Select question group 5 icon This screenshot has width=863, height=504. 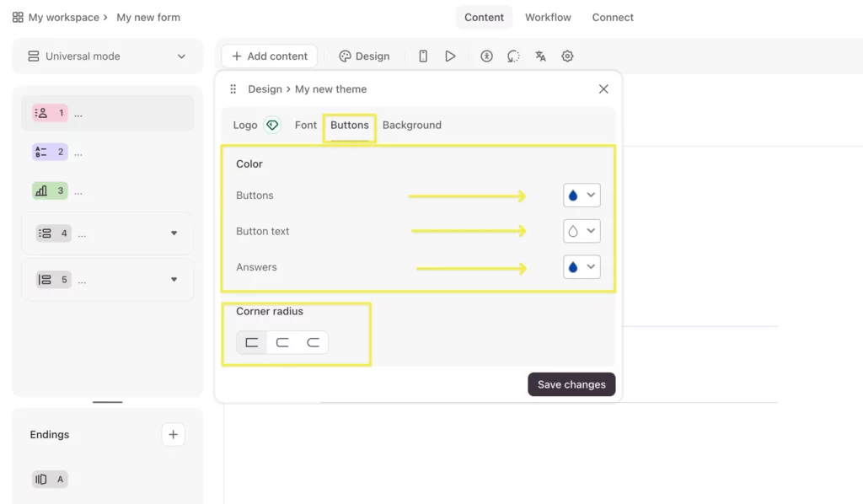coord(53,280)
